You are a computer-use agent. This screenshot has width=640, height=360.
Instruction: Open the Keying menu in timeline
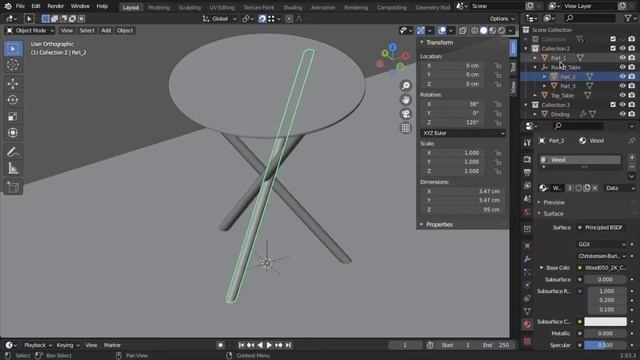coord(67,345)
